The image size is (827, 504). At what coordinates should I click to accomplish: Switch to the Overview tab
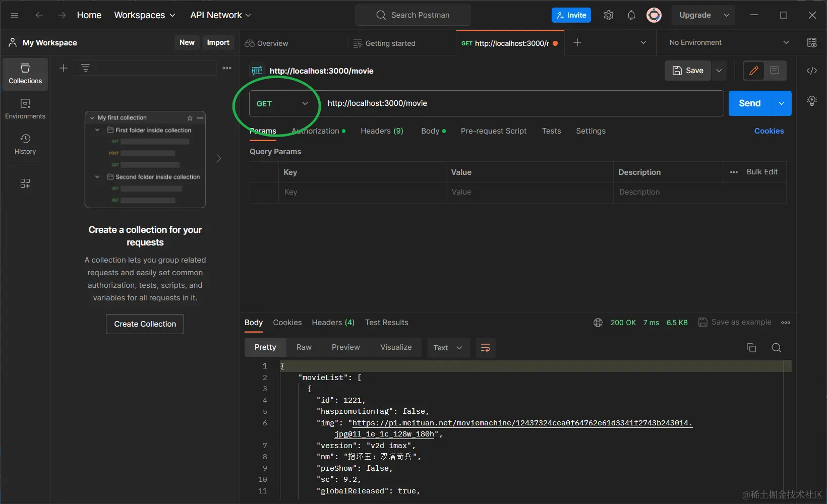click(x=267, y=43)
